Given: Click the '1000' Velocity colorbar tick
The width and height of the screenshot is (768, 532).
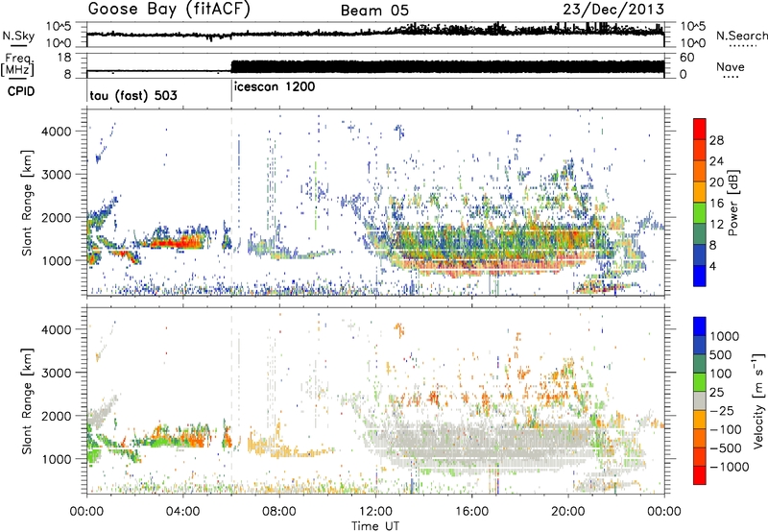Looking at the screenshot, I should pyautogui.click(x=725, y=336).
